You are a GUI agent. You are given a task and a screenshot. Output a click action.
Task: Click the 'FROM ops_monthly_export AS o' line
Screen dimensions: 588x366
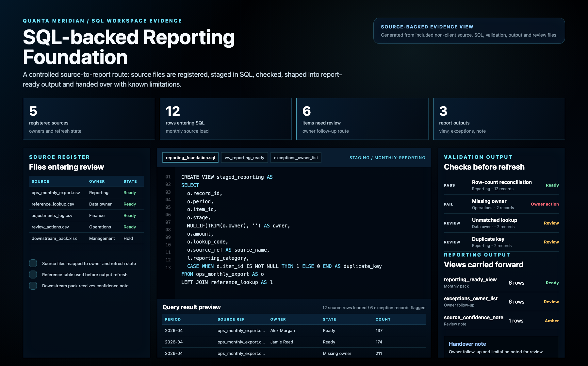[x=222, y=274]
